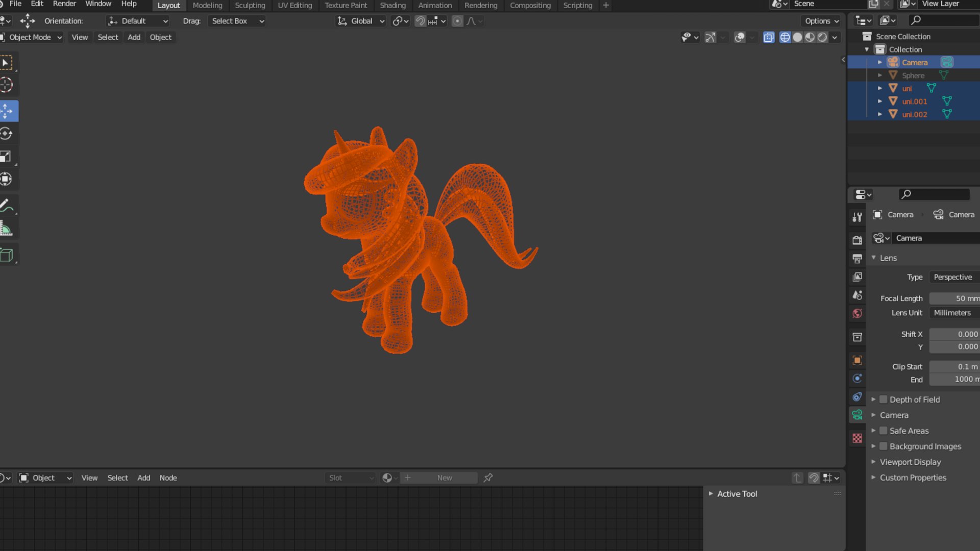The width and height of the screenshot is (980, 551).
Task: Open the Collection properties tab
Action: pos(857,337)
